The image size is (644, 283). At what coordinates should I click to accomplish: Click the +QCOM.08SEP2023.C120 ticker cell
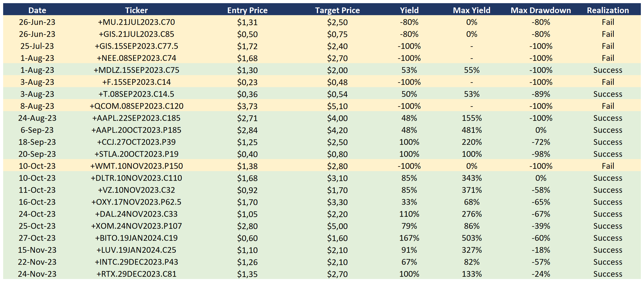point(136,106)
